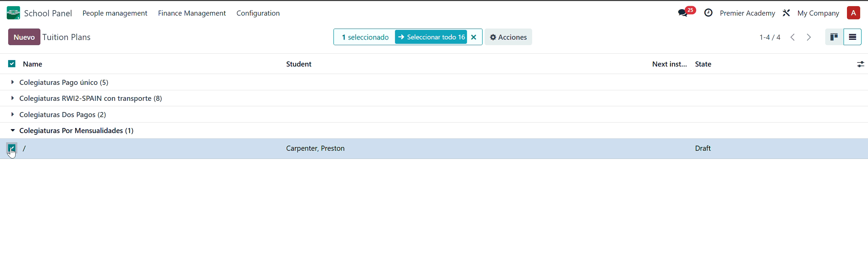Open the activities clock icon

click(x=708, y=13)
